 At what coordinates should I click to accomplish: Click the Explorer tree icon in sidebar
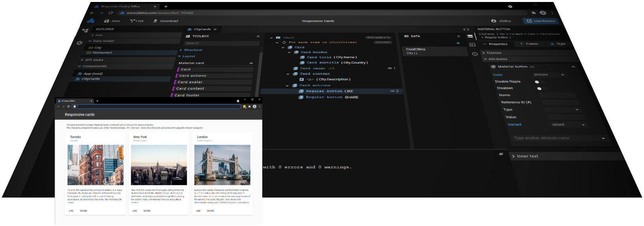(x=85, y=30)
